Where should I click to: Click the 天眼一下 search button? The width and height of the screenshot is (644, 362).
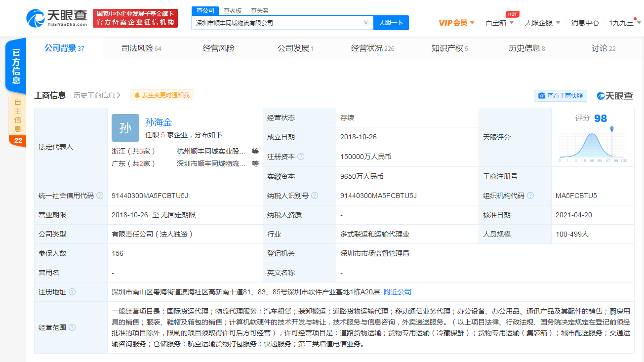(x=391, y=23)
